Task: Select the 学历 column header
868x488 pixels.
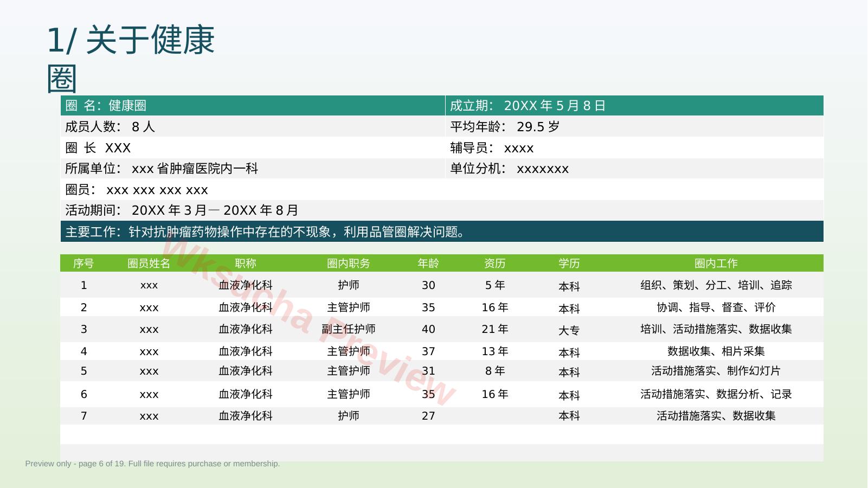Action: pyautogui.click(x=569, y=264)
